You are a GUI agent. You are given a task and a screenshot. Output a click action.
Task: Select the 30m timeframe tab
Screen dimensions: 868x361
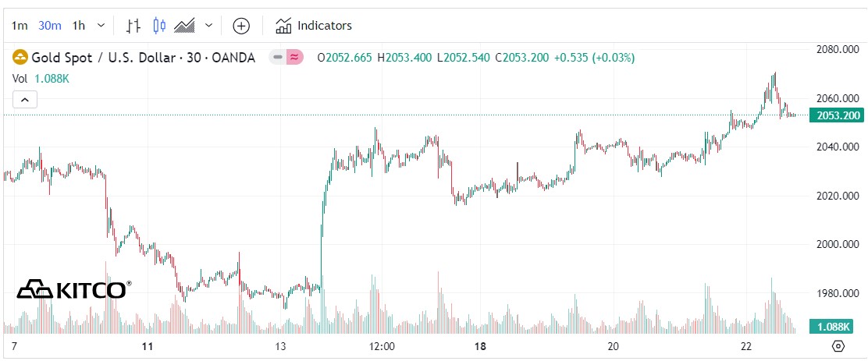[x=49, y=26]
